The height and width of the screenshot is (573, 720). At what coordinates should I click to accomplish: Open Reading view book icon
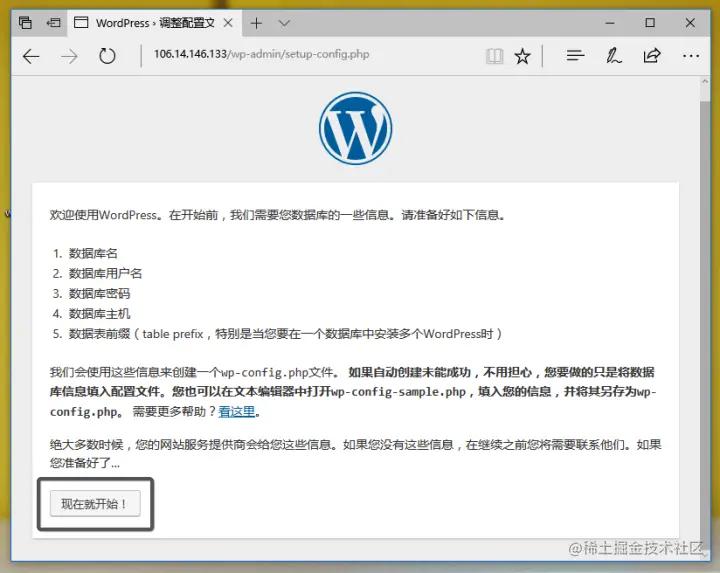click(x=495, y=56)
